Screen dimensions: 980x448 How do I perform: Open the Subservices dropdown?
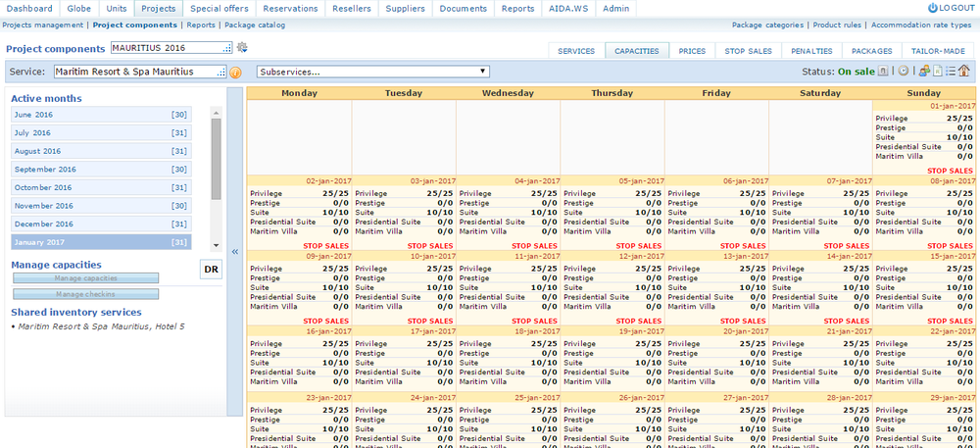(x=373, y=72)
